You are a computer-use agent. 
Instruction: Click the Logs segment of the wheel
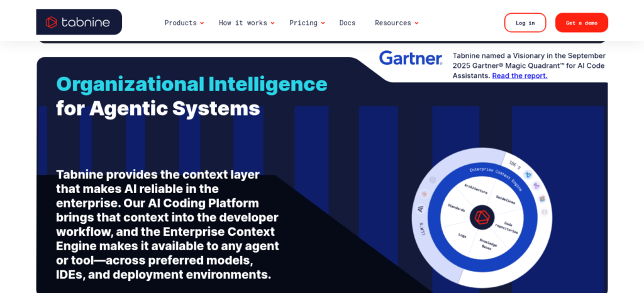coord(462,236)
